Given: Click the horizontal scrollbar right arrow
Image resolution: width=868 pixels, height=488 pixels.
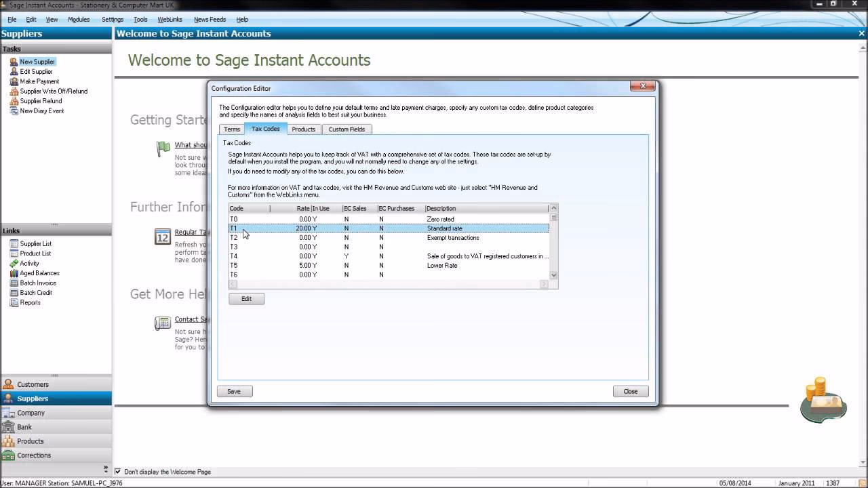Looking at the screenshot, I should click(x=543, y=284).
